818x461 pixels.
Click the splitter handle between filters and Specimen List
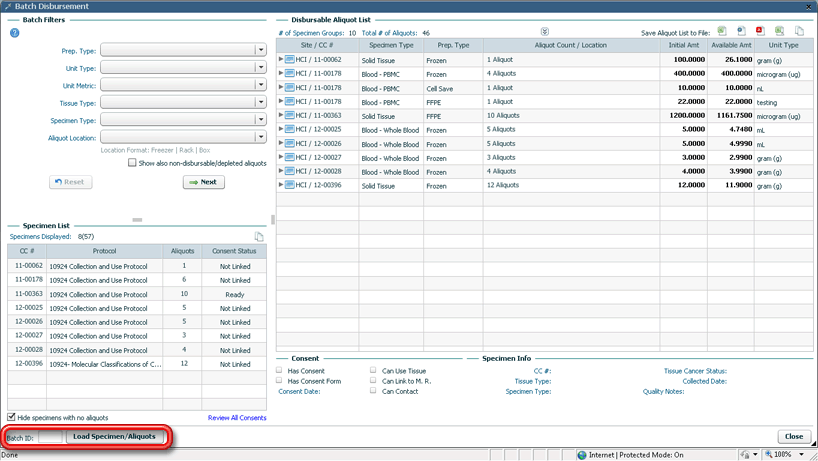click(137, 220)
